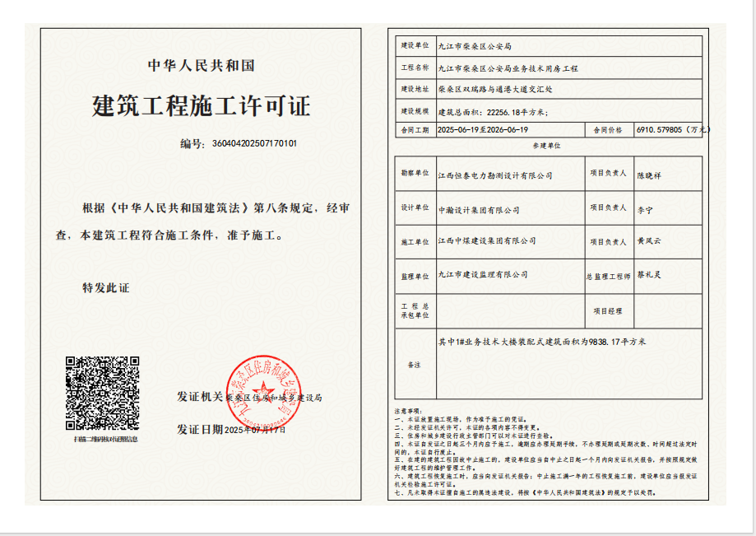Select the permit number 360404202507170101

click(x=254, y=143)
